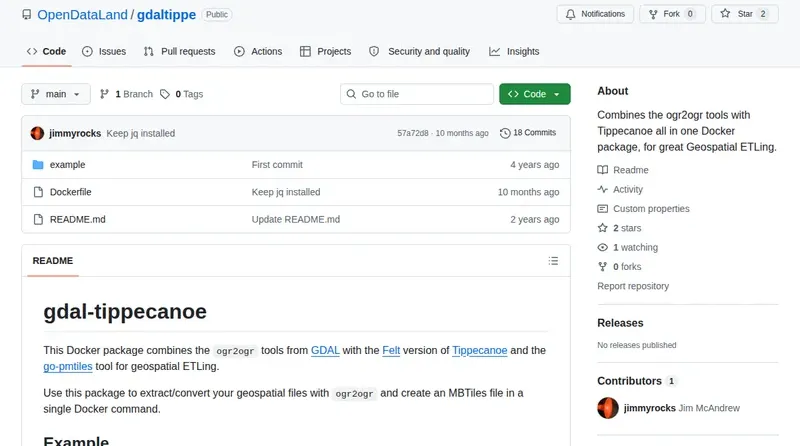Open the gdaltippe repository name link
Screen dimensions: 800x446
tap(166, 15)
